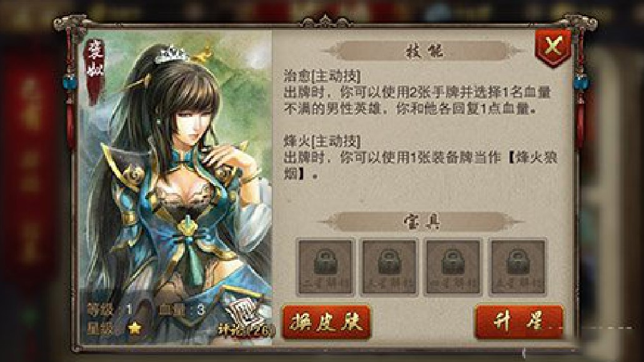Select the 治愈[主动技] skill title
644x362 pixels.
click(x=322, y=76)
